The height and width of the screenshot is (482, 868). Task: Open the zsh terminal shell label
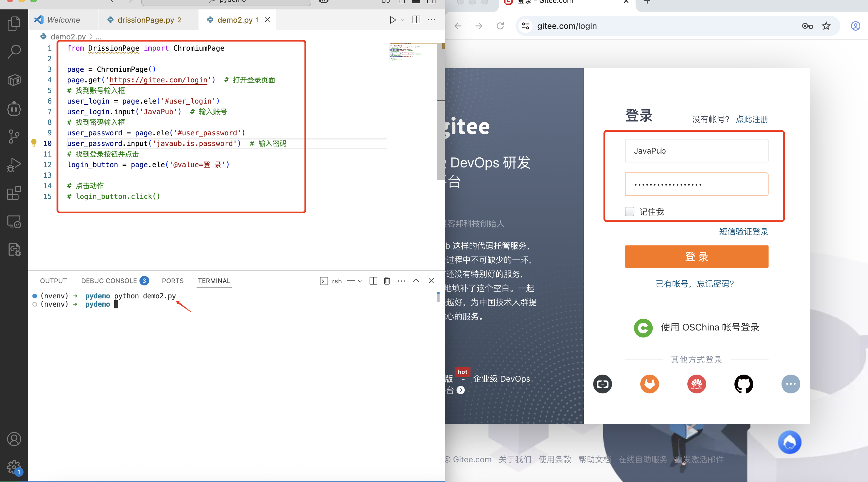tap(330, 281)
